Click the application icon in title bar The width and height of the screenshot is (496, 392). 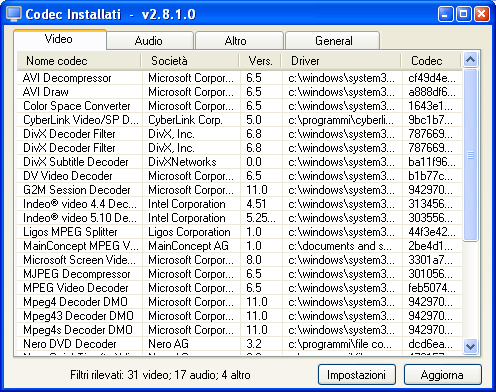click(14, 14)
